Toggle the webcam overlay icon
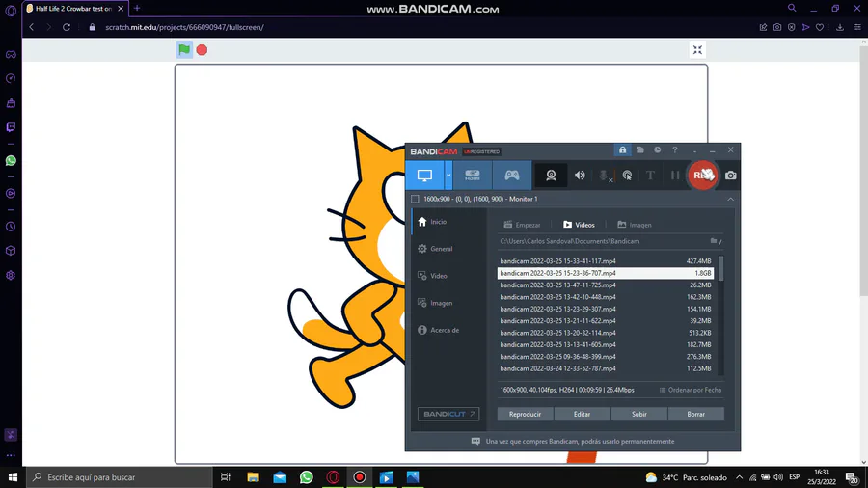Image resolution: width=868 pixels, height=488 pixels. pos(551,176)
